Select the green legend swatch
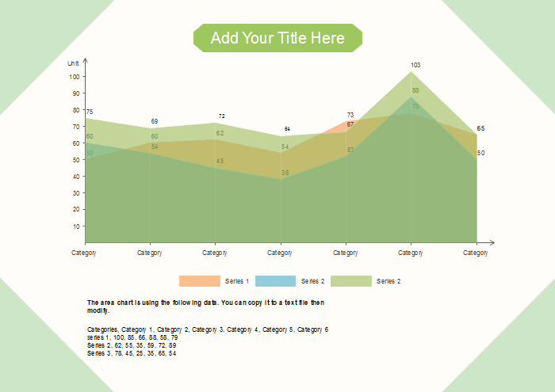 350,281
